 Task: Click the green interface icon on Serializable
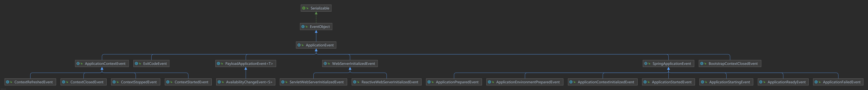304,8
